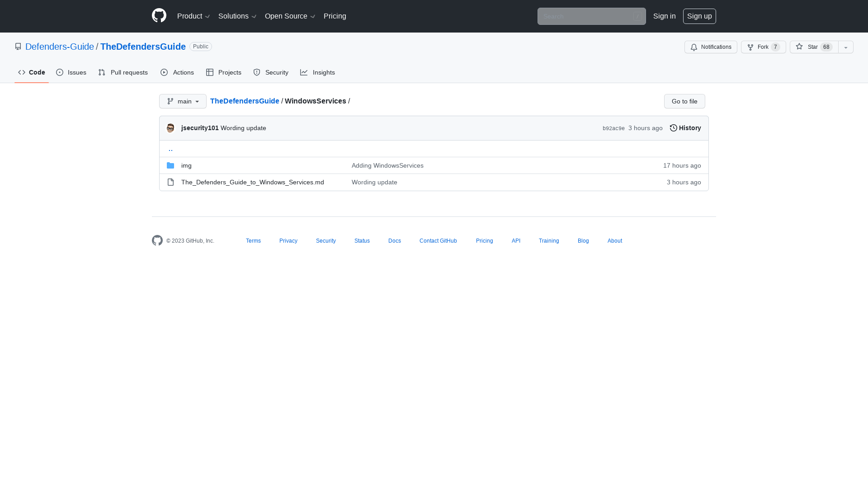
Task: Click the Insights tab icon
Action: click(x=304, y=72)
